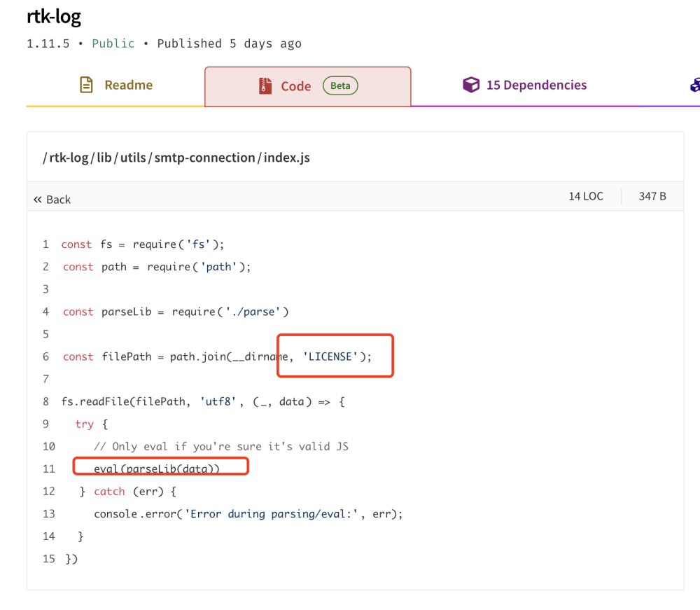Viewport: 700px width, 610px height.
Task: Click the rtk-log package title
Action: coord(54,15)
